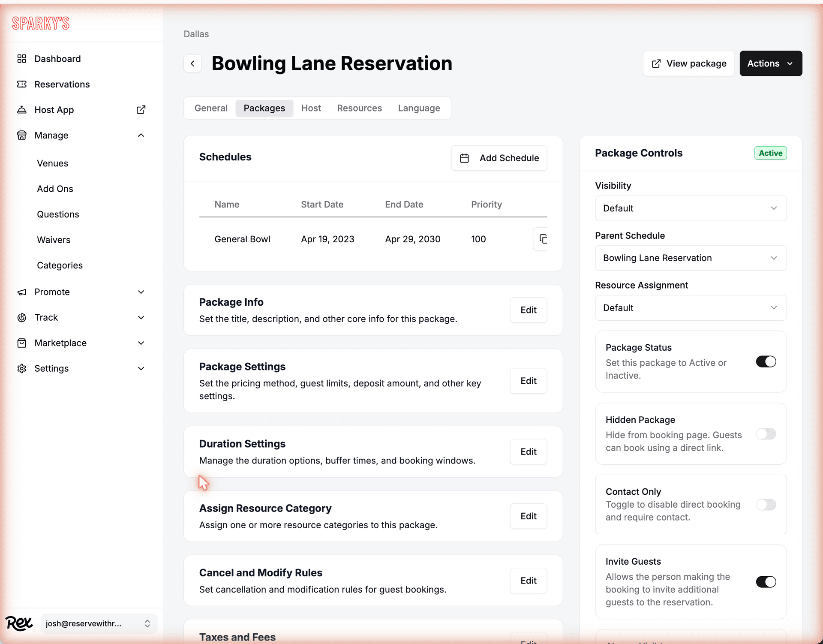Click the Apr 29, 2030 end date
The width and height of the screenshot is (823, 644).
[x=412, y=239]
